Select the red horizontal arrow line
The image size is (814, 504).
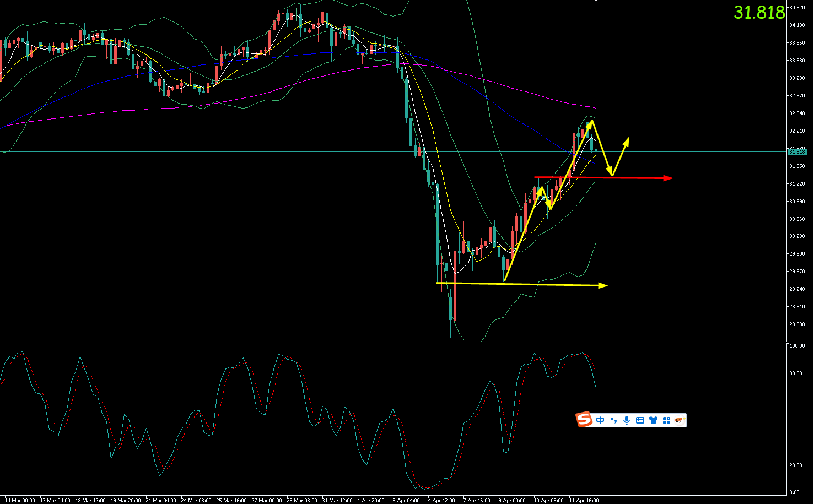[x=606, y=178]
